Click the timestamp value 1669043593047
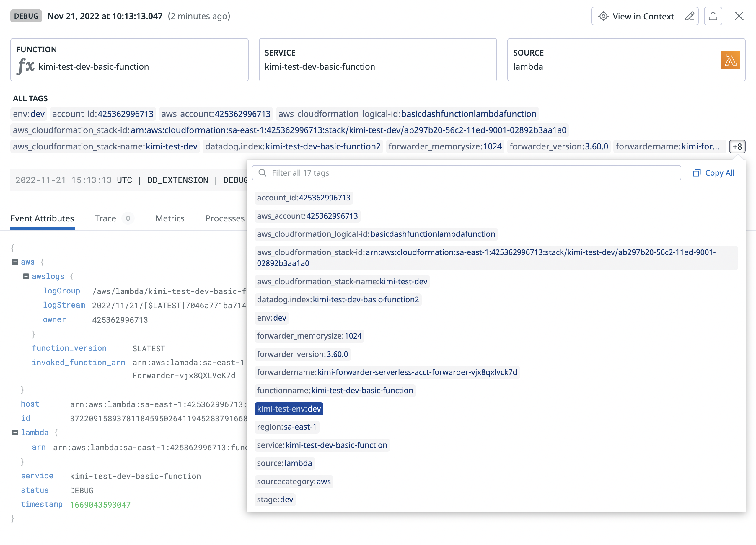Screen dimensions: 756x545 pyautogui.click(x=100, y=505)
